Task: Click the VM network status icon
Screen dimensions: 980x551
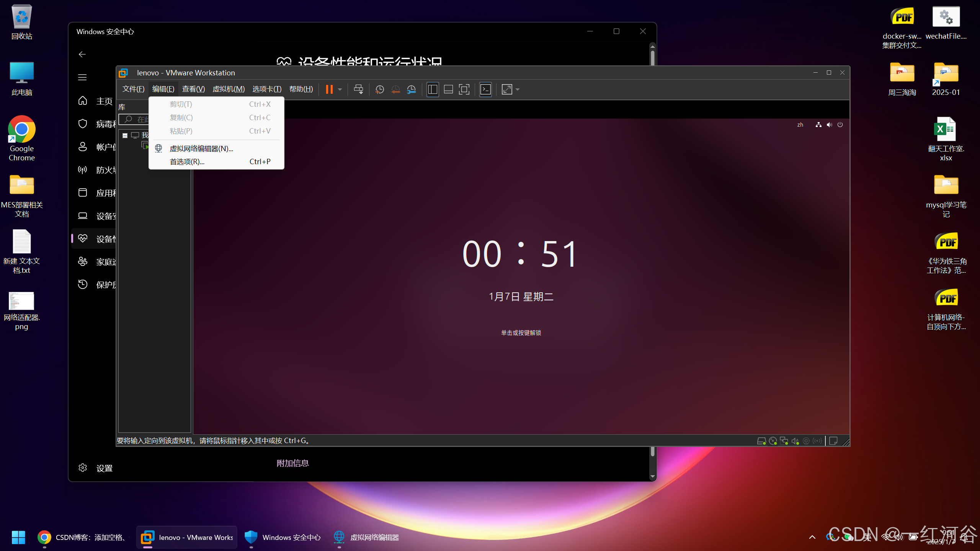Action: [x=818, y=125]
